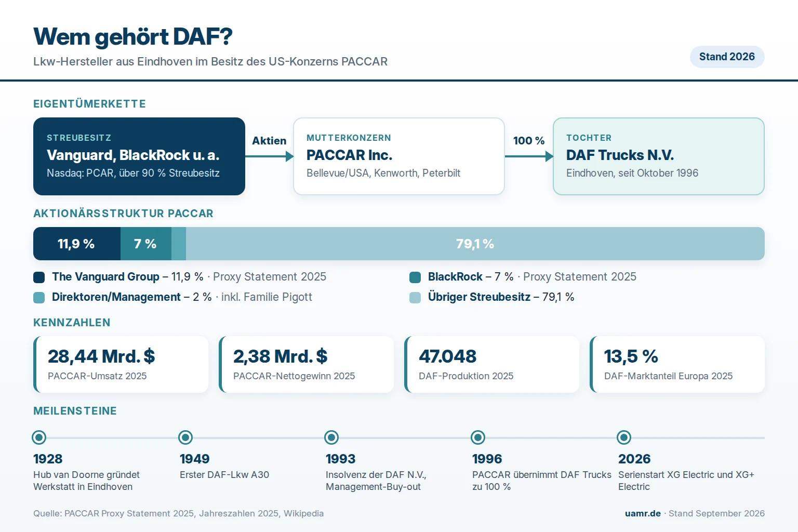The height and width of the screenshot is (532, 798).
Task: Click the Direktoren/Management legend swatch
Action: 39,297
